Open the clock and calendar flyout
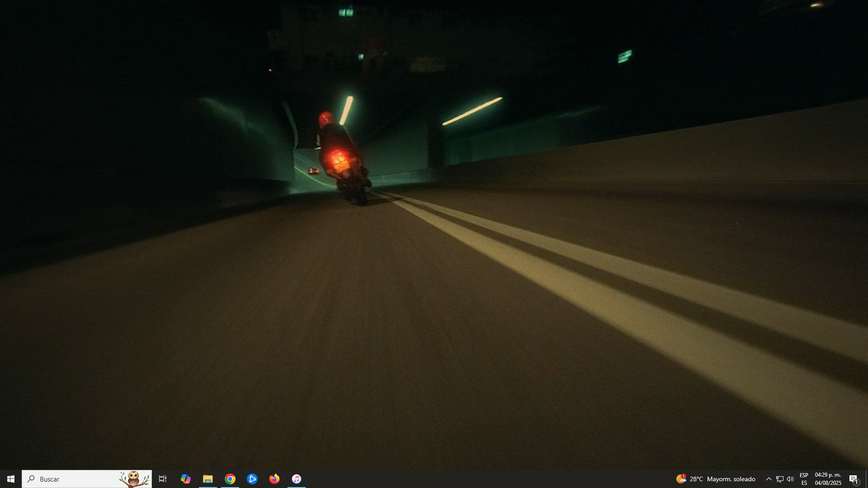Image resolution: width=868 pixels, height=488 pixels. point(828,479)
